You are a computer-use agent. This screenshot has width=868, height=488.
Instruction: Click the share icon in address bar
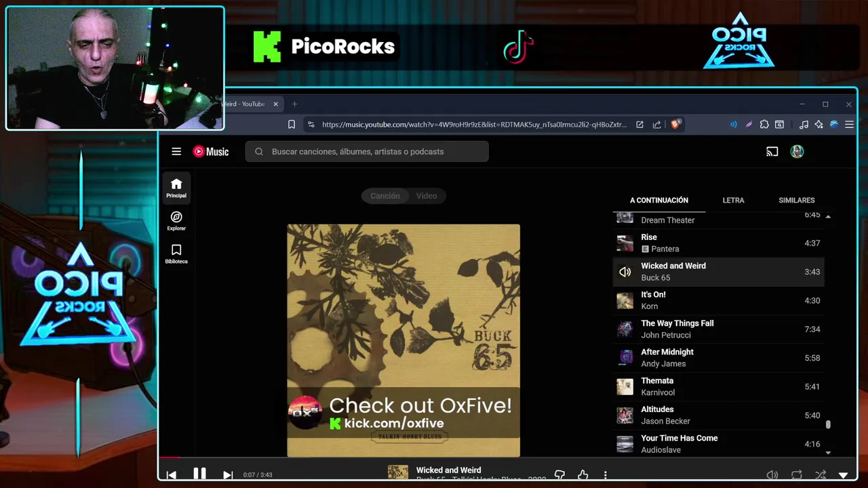pyautogui.click(x=656, y=125)
